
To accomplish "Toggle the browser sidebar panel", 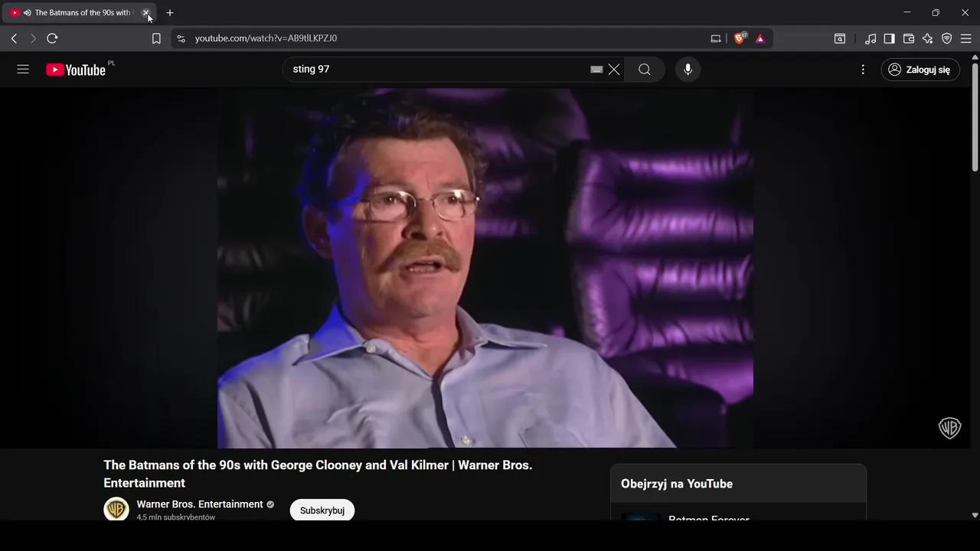I will 890,38.
